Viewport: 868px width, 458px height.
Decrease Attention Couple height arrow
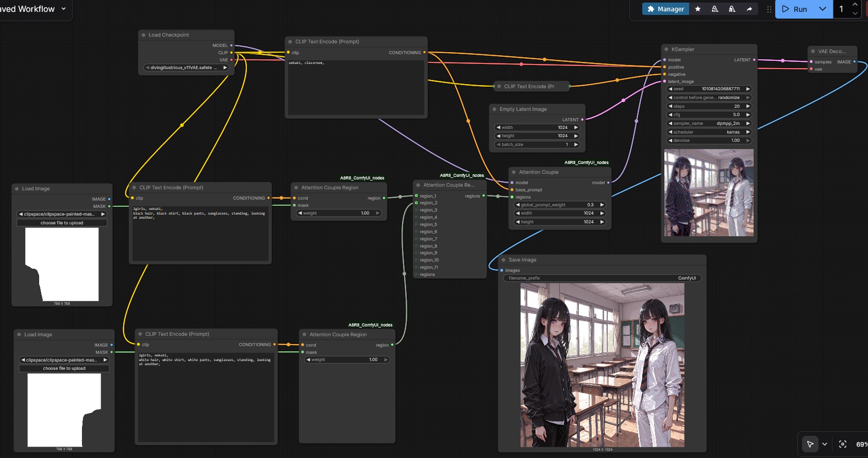[x=518, y=222]
